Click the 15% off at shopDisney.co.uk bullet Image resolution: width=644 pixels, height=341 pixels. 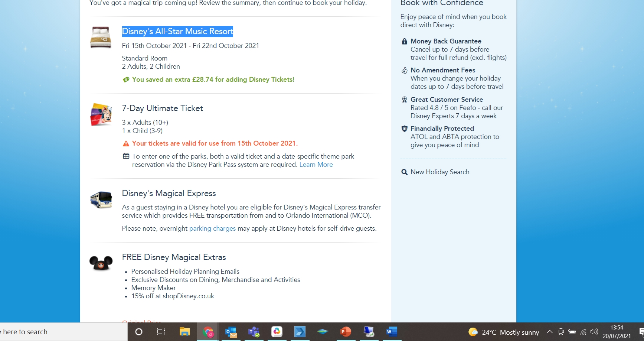click(173, 296)
